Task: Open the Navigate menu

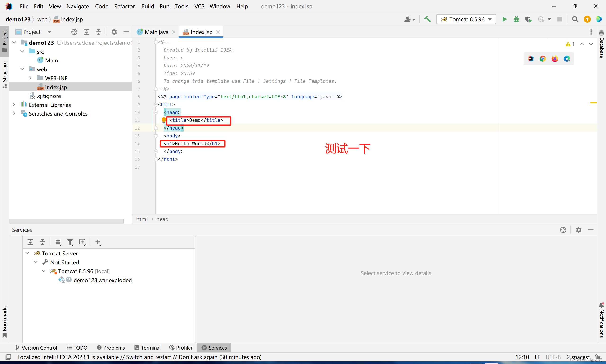Action: point(77,6)
